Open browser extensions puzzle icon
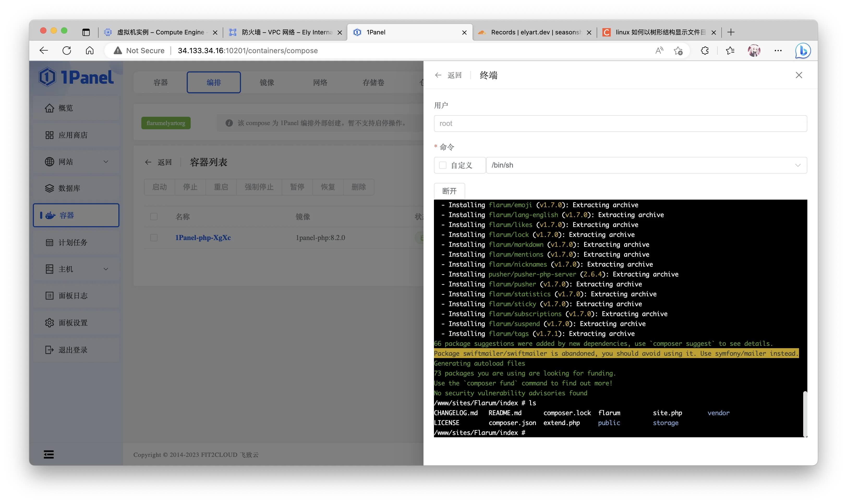This screenshot has height=504, width=847. coord(705,51)
